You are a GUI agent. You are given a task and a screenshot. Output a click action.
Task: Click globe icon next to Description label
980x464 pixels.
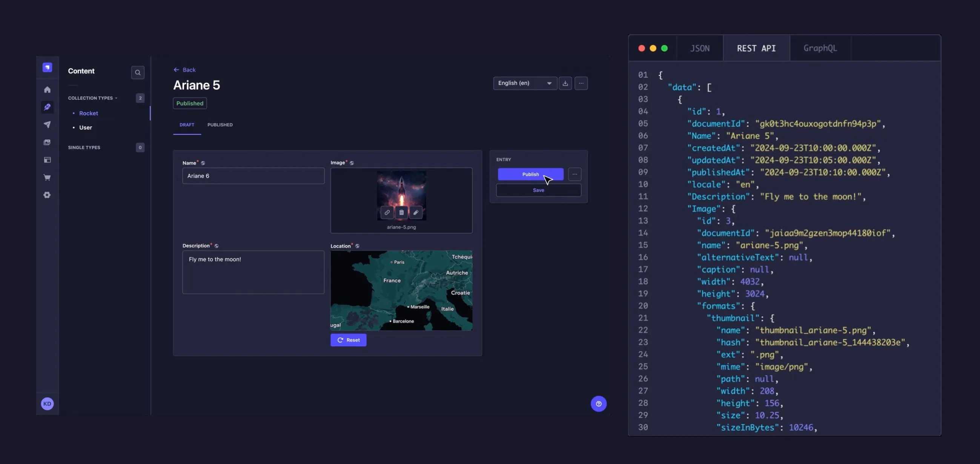217,246
